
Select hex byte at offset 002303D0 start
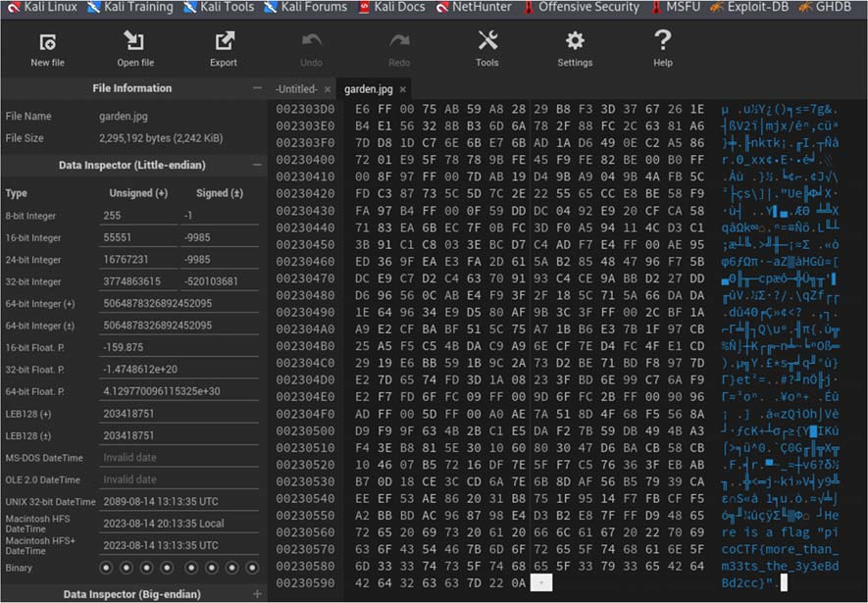coord(362,108)
